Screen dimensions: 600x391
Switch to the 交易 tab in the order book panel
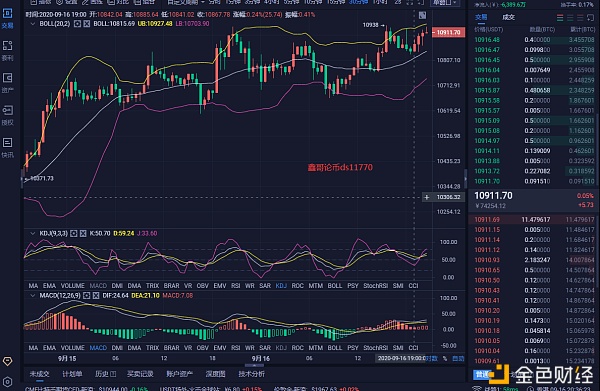[481, 17]
